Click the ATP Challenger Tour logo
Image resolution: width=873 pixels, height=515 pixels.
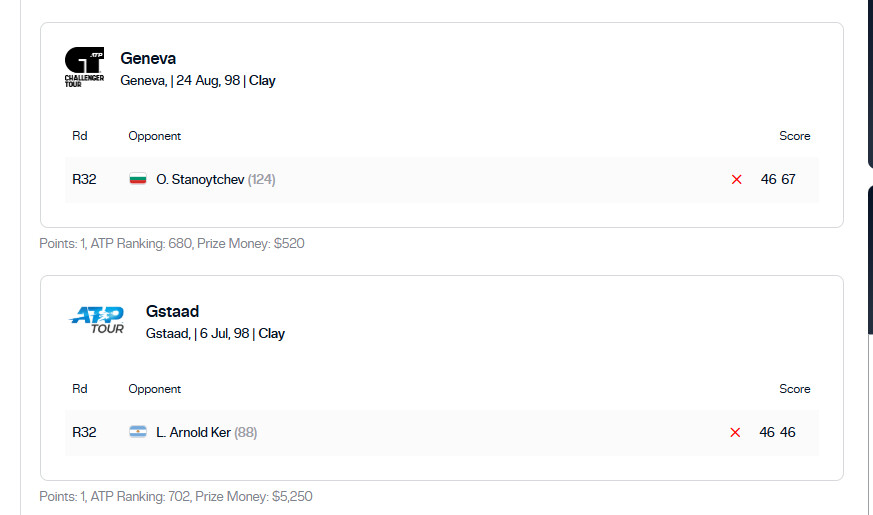coord(84,67)
